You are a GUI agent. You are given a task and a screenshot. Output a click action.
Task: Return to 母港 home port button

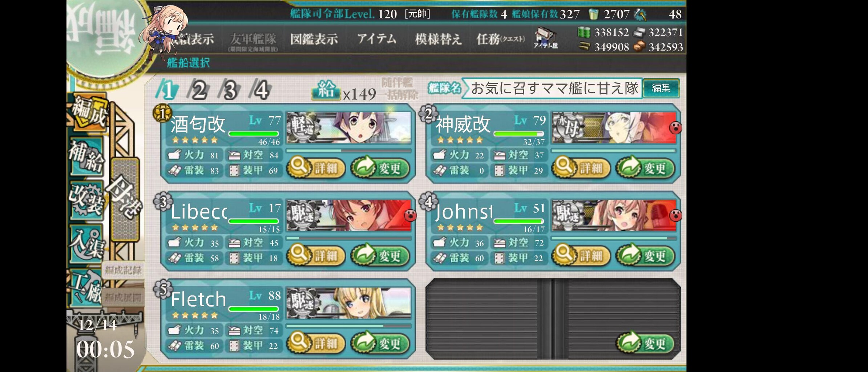pyautogui.click(x=125, y=199)
